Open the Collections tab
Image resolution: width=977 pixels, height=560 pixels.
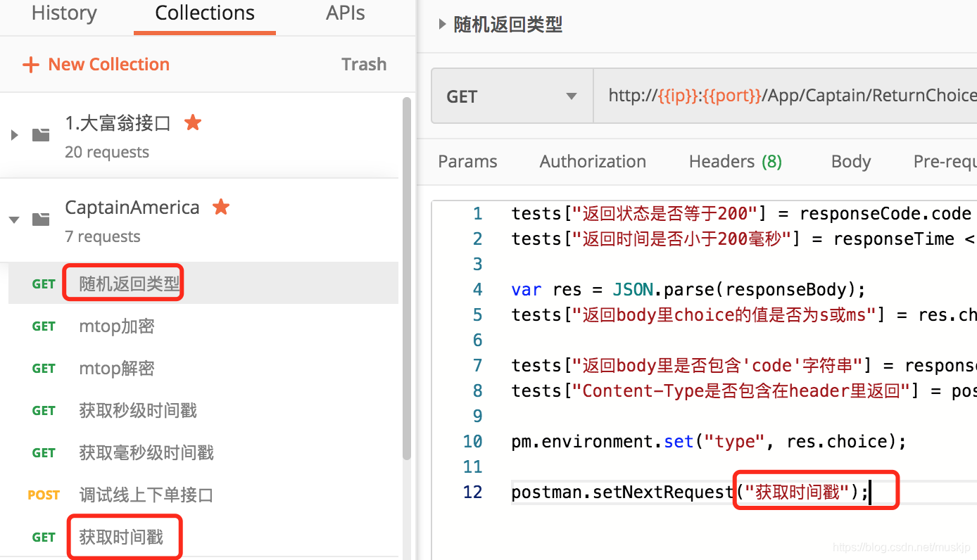[205, 13]
